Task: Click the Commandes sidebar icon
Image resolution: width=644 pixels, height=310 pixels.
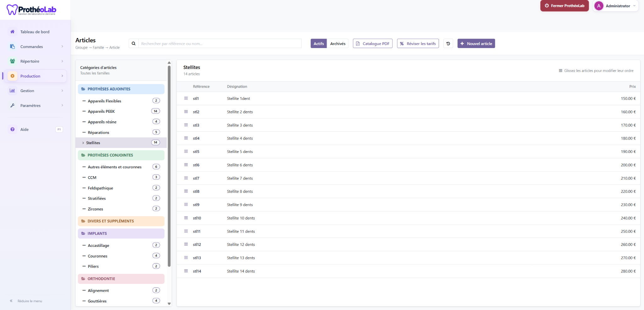Action: [x=12, y=46]
